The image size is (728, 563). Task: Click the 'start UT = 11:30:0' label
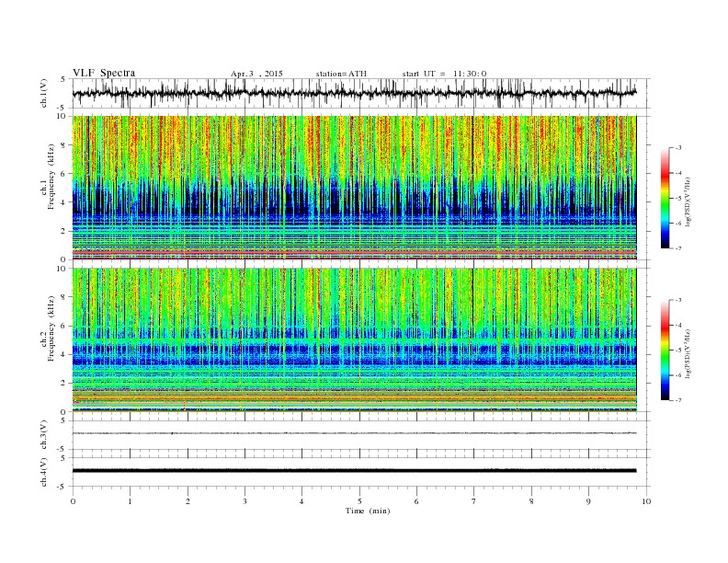pos(444,74)
